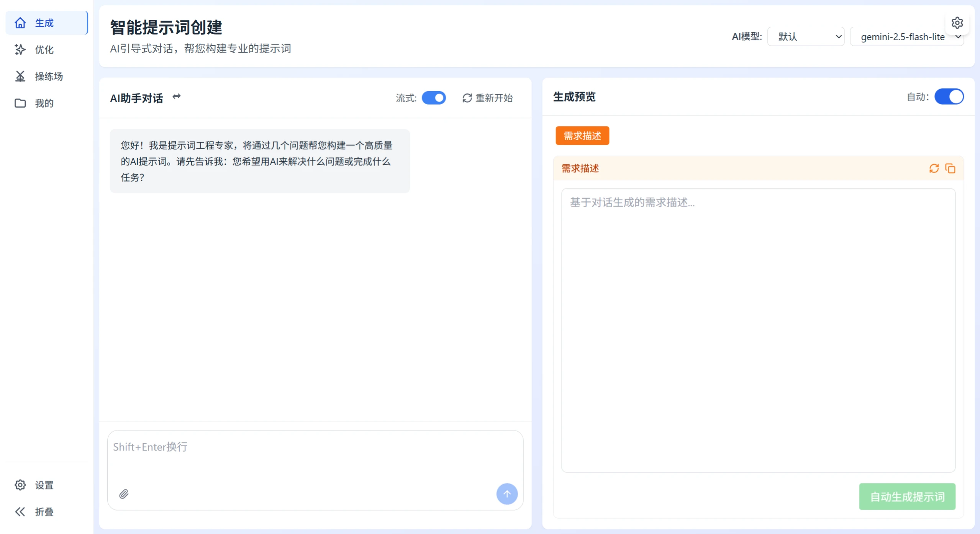Open the 生成 home sidebar item

[47, 23]
